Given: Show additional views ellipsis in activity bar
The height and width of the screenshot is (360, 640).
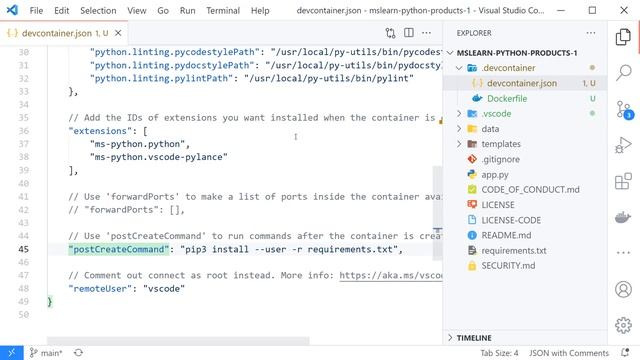Looking at the screenshot, I should click(623, 253).
